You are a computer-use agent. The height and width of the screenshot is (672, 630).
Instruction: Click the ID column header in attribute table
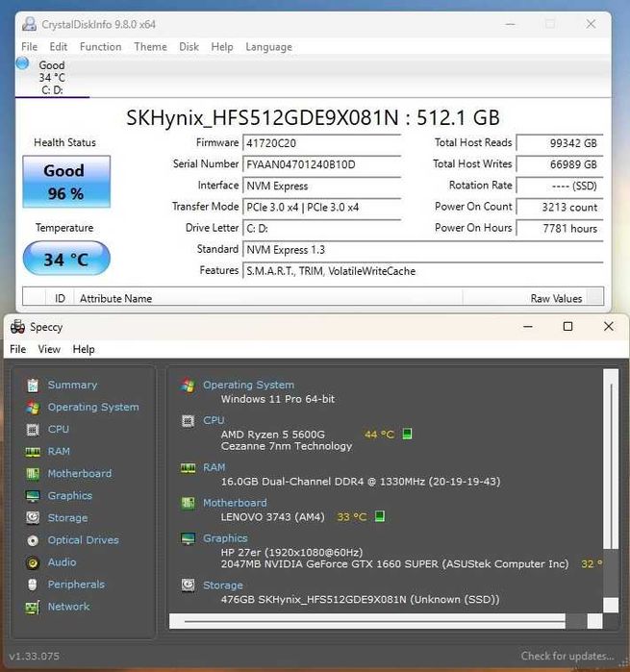[60, 297]
